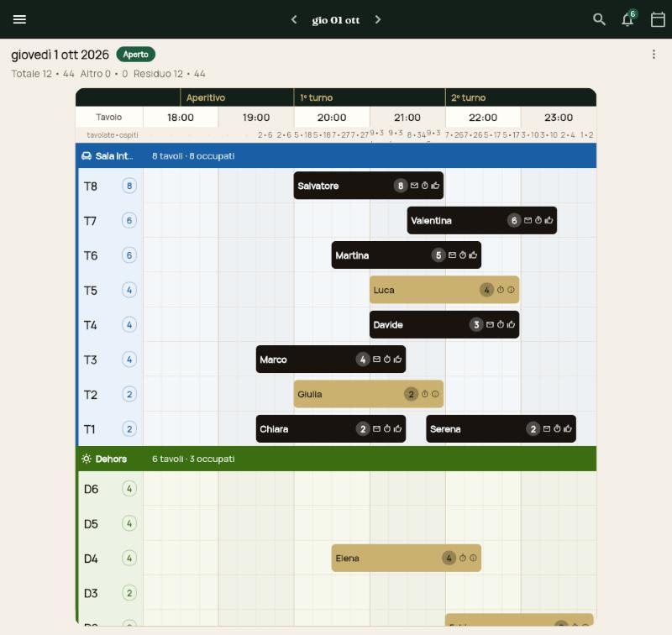Click the sofa icon of Sala Int. section
This screenshot has height=635, width=672.
(x=87, y=156)
